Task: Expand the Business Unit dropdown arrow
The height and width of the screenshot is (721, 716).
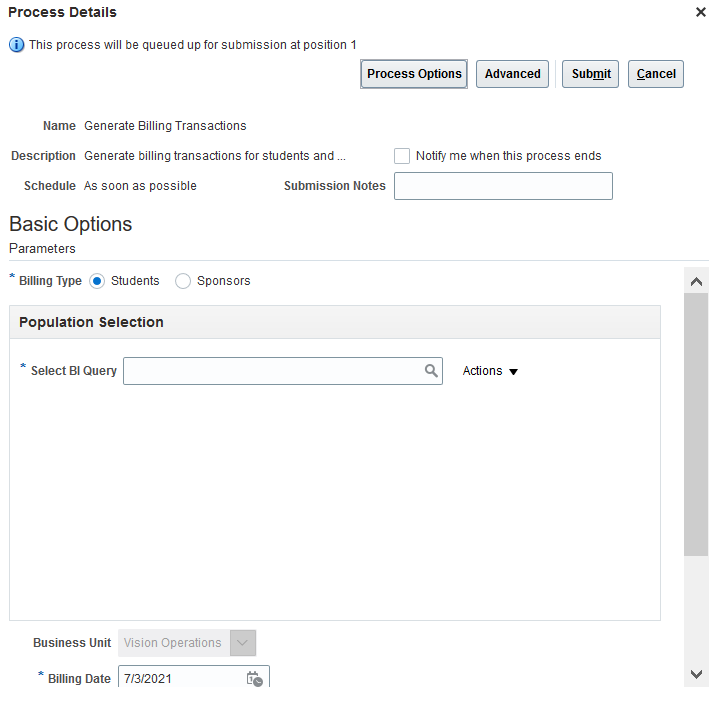Action: 243,643
